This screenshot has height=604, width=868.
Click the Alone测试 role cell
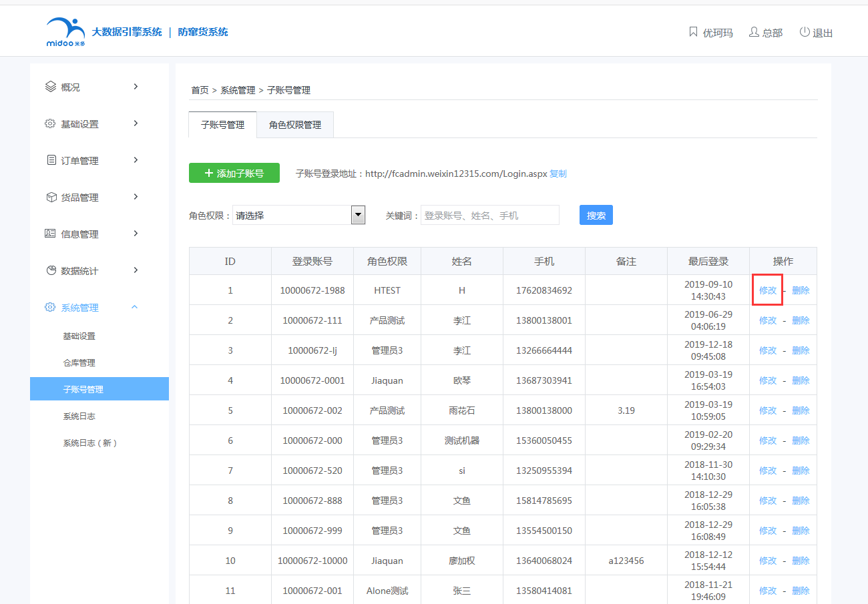[x=387, y=591]
